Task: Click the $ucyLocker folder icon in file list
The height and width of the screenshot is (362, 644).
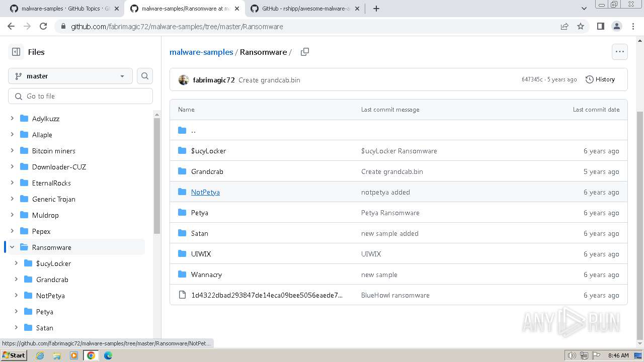Action: (182, 151)
